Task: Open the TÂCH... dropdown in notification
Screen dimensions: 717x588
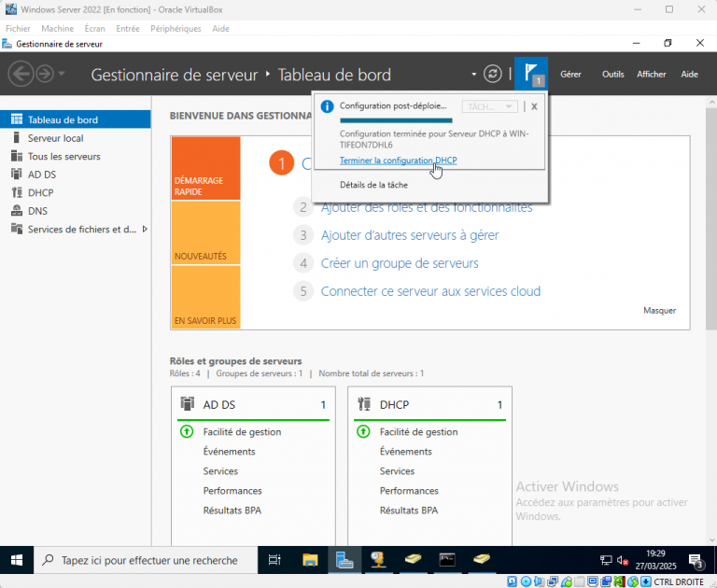Action: (489, 106)
